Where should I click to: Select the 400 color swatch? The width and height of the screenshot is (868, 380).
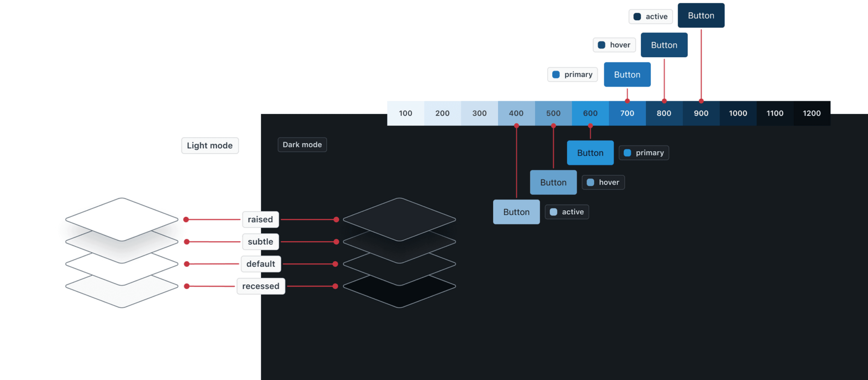point(516,113)
